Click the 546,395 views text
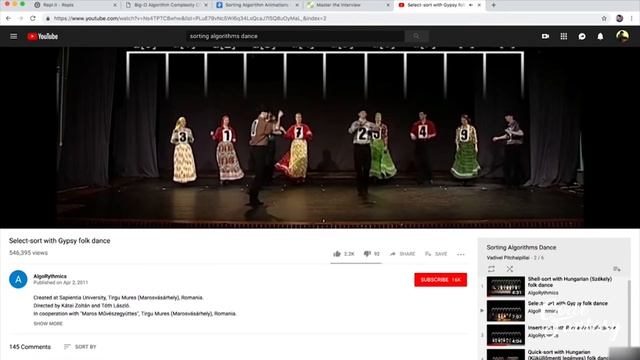Screen dimensions: 640x360 point(28,253)
